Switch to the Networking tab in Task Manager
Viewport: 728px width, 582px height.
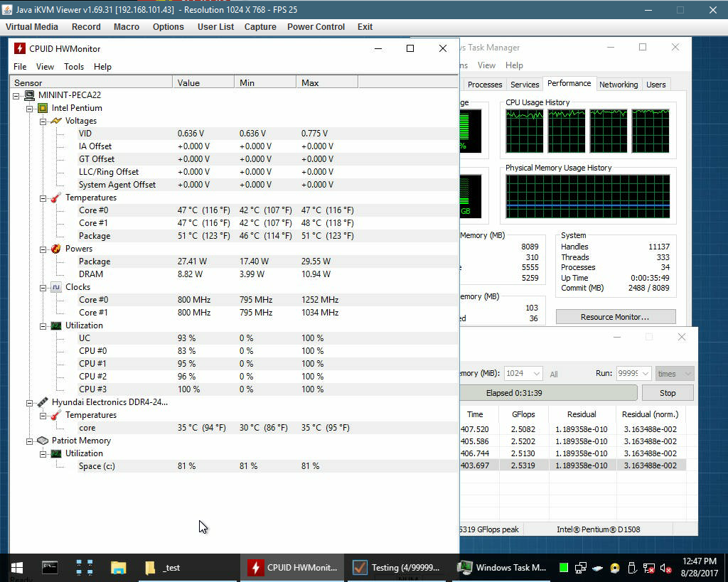tap(619, 85)
